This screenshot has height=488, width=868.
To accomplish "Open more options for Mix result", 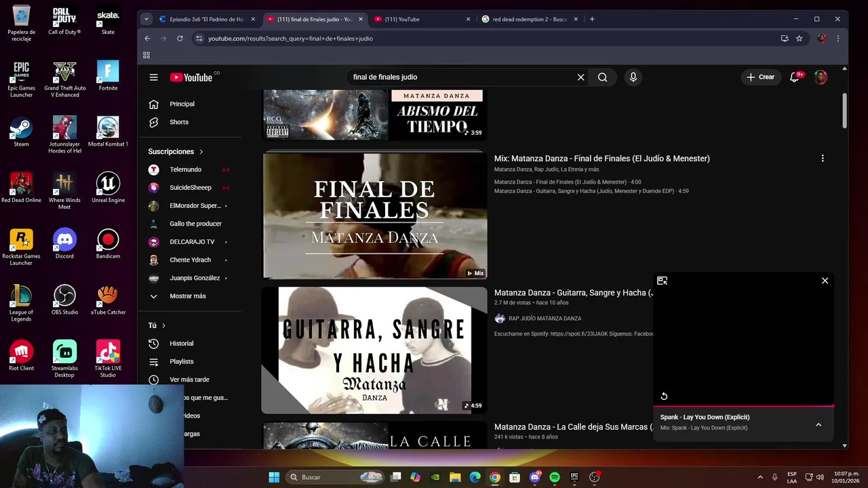I will point(823,159).
